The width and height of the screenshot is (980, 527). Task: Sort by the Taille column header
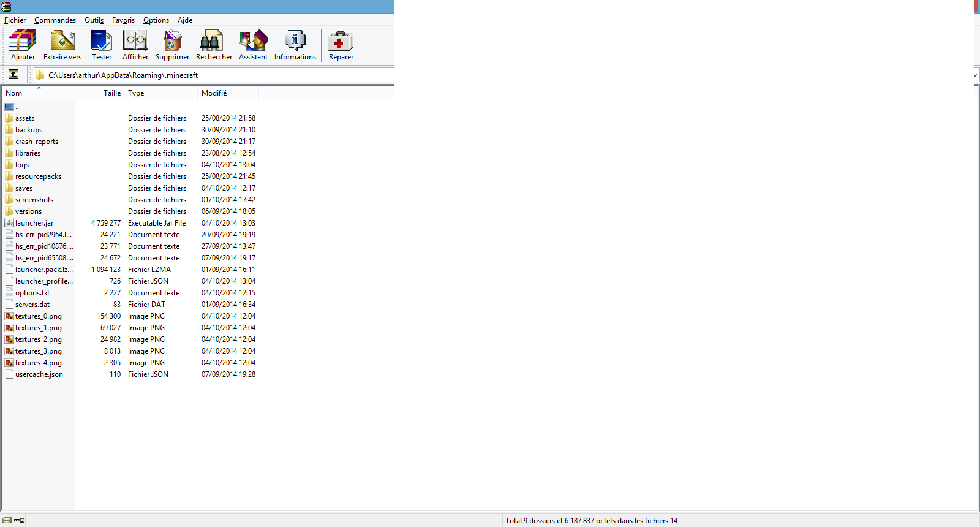pyautogui.click(x=100, y=93)
